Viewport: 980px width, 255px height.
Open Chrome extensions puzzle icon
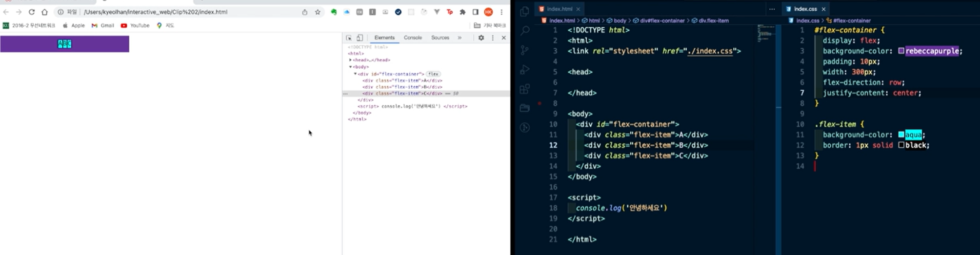(462, 12)
